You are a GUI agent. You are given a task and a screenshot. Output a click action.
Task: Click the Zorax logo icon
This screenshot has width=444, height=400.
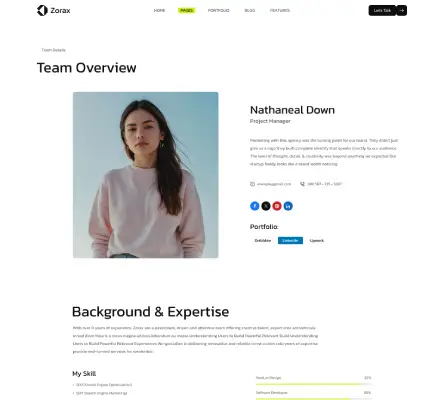coord(42,10)
